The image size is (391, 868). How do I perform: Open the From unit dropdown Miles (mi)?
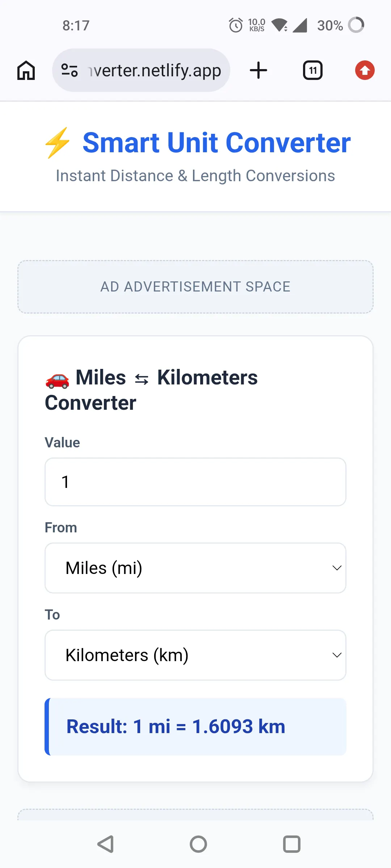click(x=195, y=568)
